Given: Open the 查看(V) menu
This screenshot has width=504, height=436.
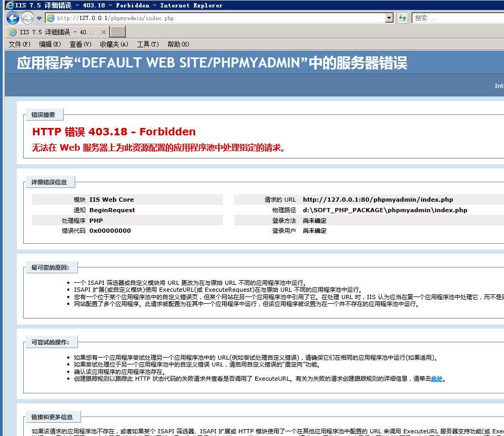Looking at the screenshot, I should (x=80, y=44).
